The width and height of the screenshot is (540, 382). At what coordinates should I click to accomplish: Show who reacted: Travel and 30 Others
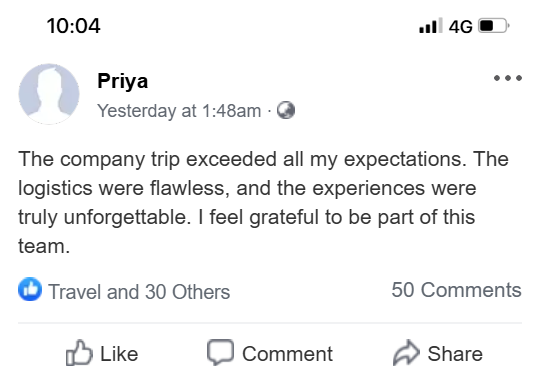pyautogui.click(x=139, y=292)
